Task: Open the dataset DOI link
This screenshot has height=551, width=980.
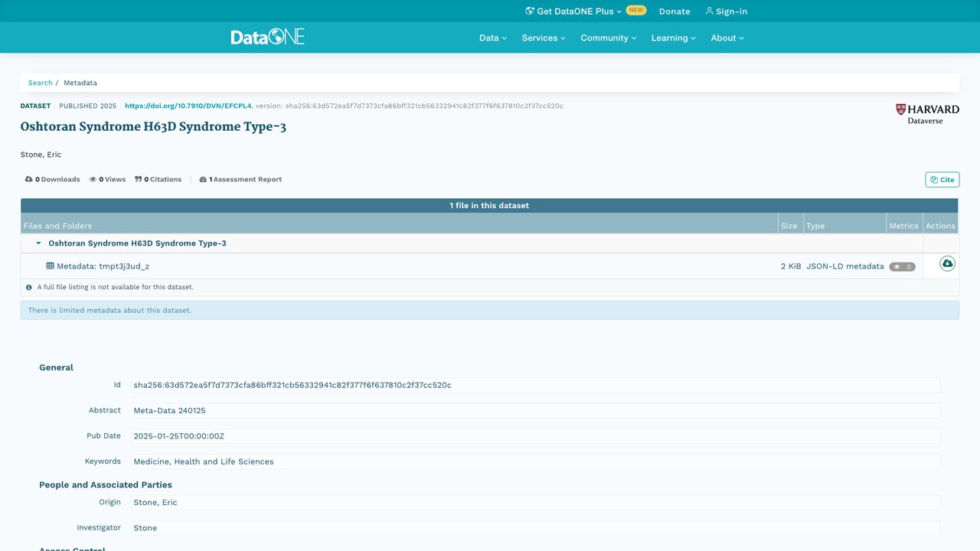Action: (188, 106)
